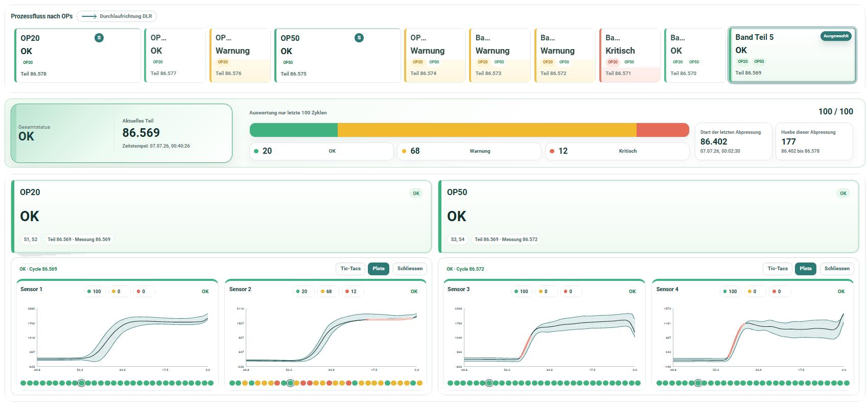Open the 12 Kritisch filter chip
This screenshot has height=405, width=868.
pyautogui.click(x=617, y=151)
